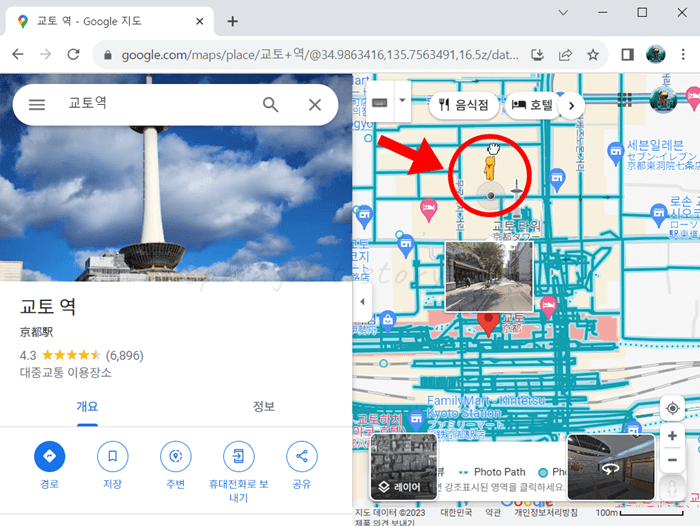Show more category chips with arrow

tap(571, 106)
